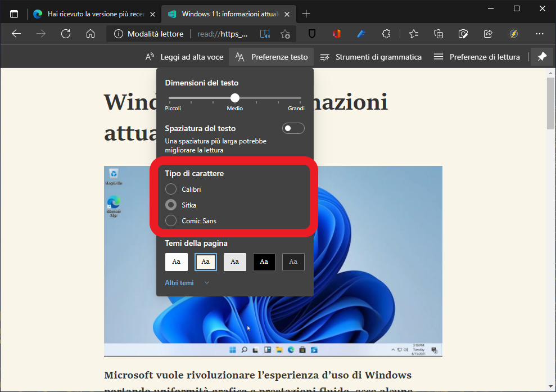
Task: Click the page scrollbar down arrow
Action: point(551,387)
